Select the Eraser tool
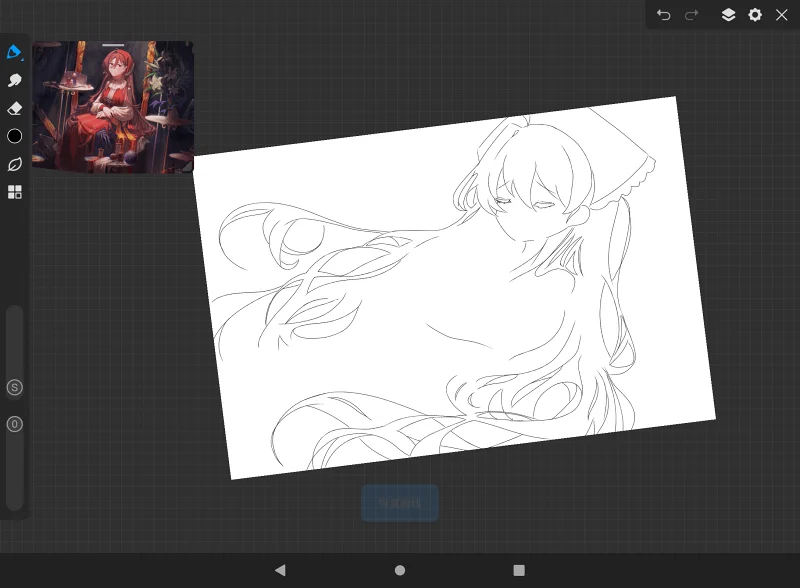800x588 pixels. [x=14, y=108]
